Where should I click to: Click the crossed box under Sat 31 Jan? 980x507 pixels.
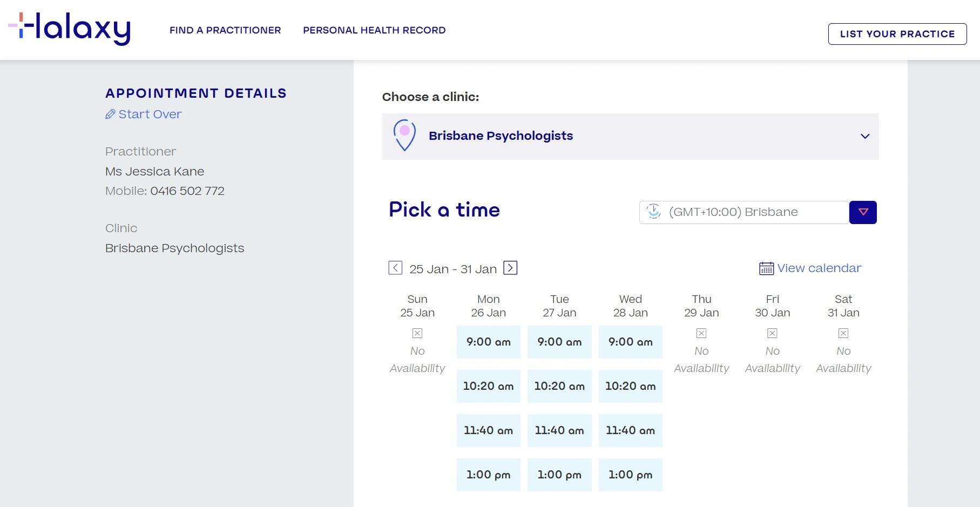[x=843, y=333]
